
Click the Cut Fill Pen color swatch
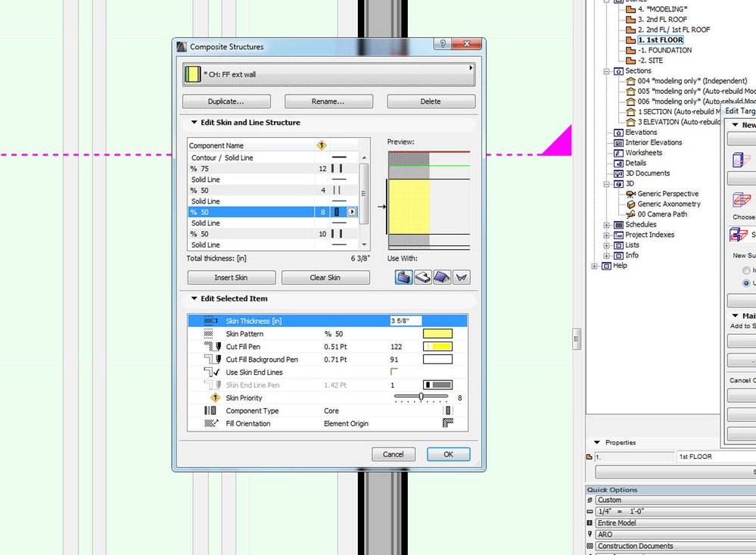click(438, 347)
